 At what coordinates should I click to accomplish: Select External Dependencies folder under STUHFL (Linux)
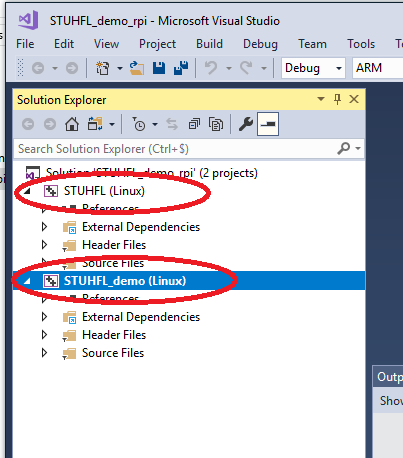pyautogui.click(x=141, y=227)
